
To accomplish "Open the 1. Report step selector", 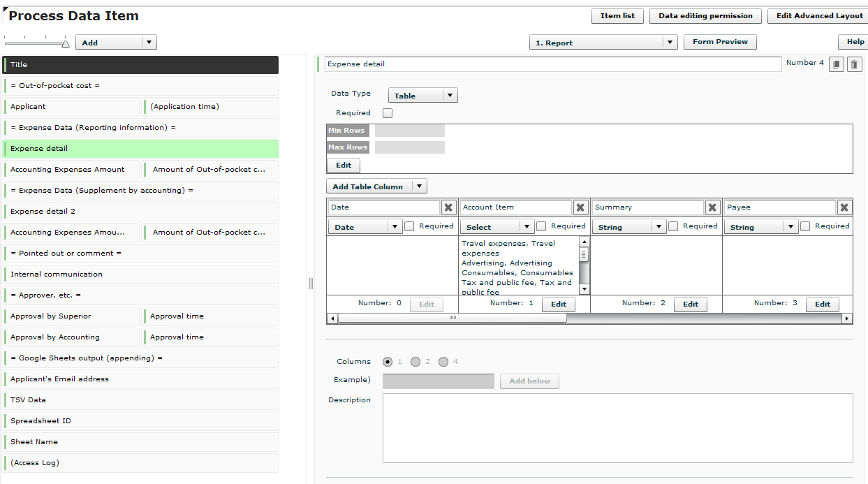I will tap(603, 41).
